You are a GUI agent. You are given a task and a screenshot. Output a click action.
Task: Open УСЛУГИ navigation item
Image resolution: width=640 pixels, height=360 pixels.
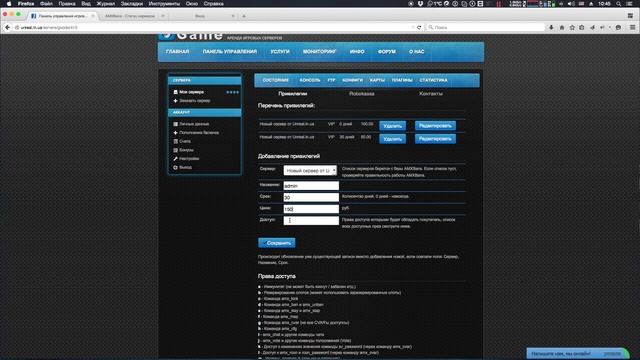[x=280, y=52]
